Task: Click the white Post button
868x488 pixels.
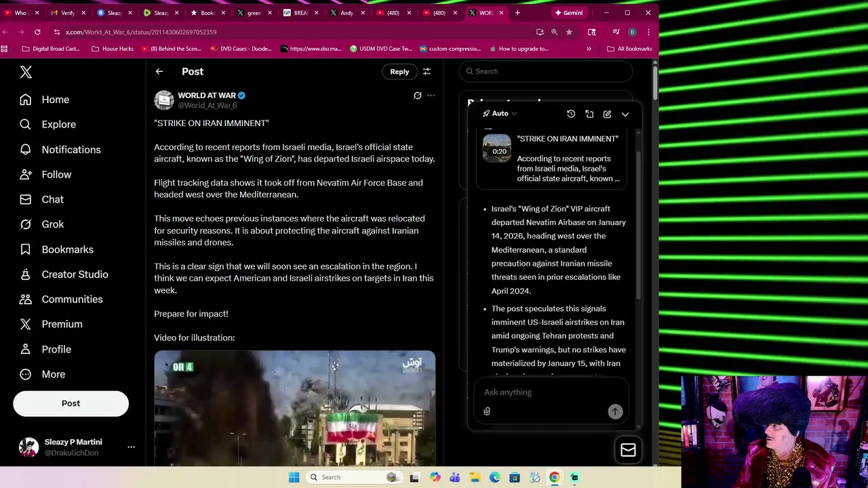Action: pos(71,403)
